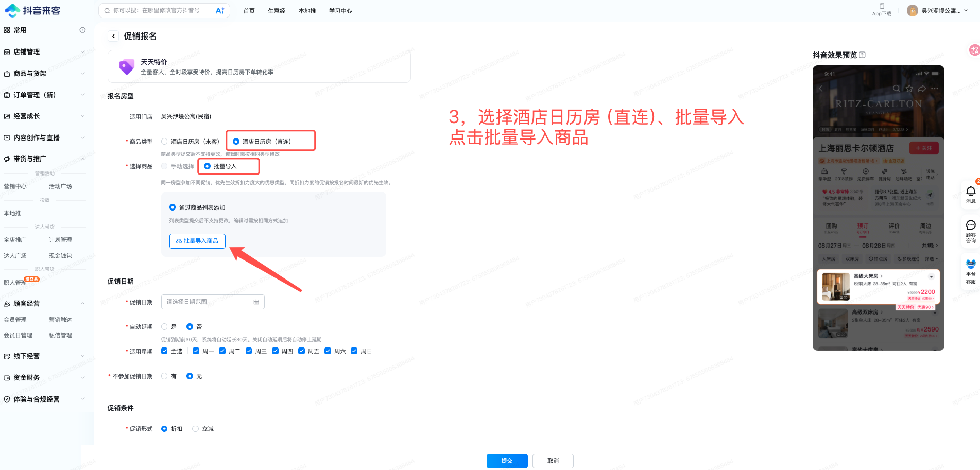980x470 pixels.
Task: Expand 订单管理（新）sidebar section
Action: point(82,95)
